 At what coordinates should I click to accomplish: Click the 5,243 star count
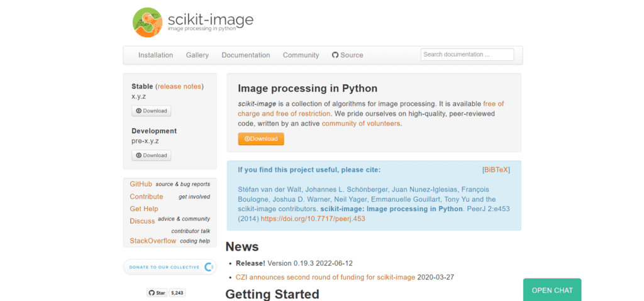[177, 293]
